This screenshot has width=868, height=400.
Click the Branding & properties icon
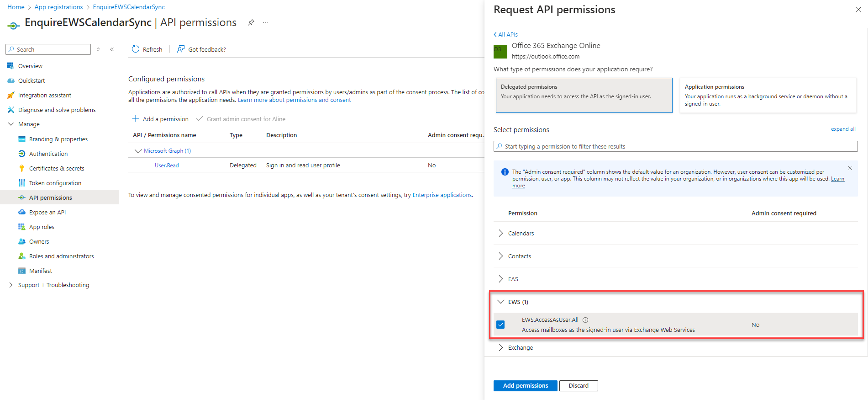pos(21,139)
